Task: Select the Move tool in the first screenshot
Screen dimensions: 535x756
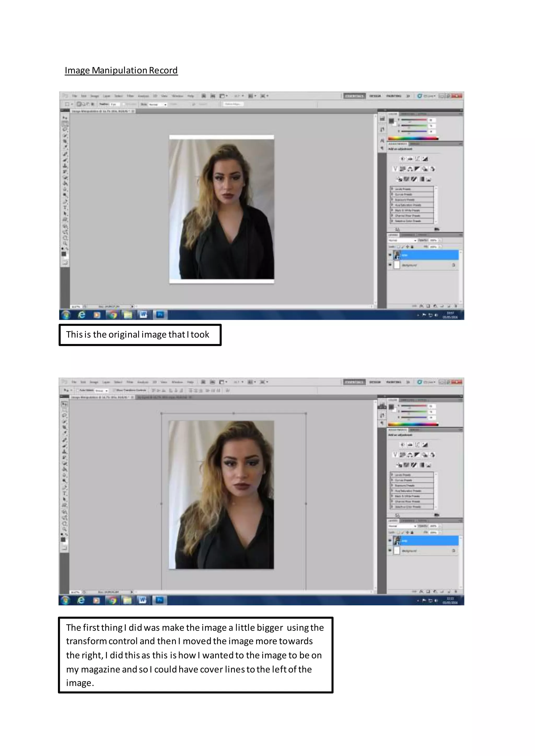Action: click(65, 118)
